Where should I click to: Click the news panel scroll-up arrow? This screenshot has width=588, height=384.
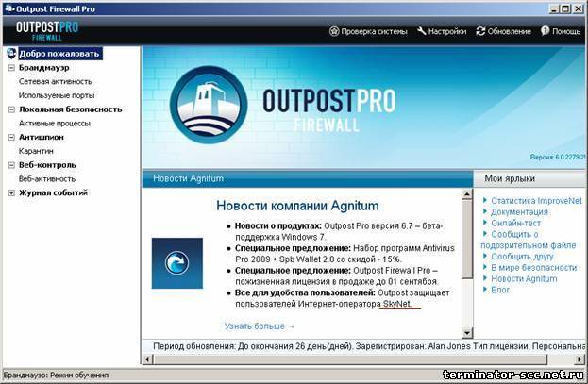pyautogui.click(x=467, y=193)
